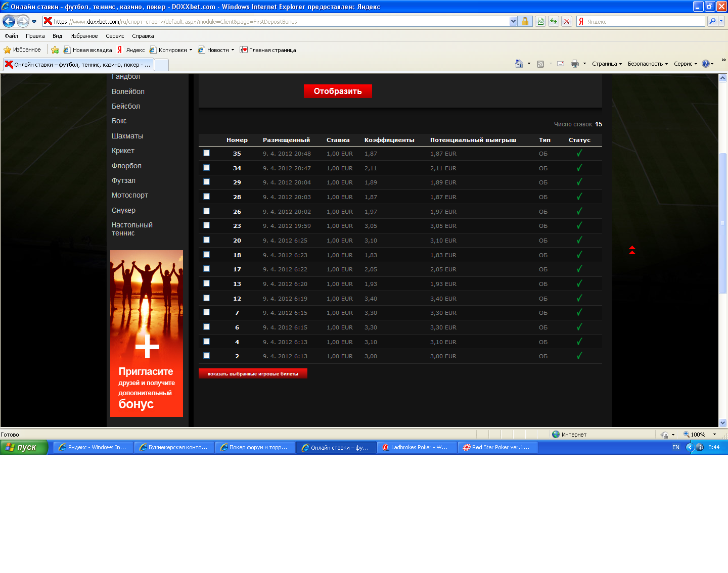Viewport: 728px width, 573px height.
Task: Open the Справка menu
Action: pos(143,36)
